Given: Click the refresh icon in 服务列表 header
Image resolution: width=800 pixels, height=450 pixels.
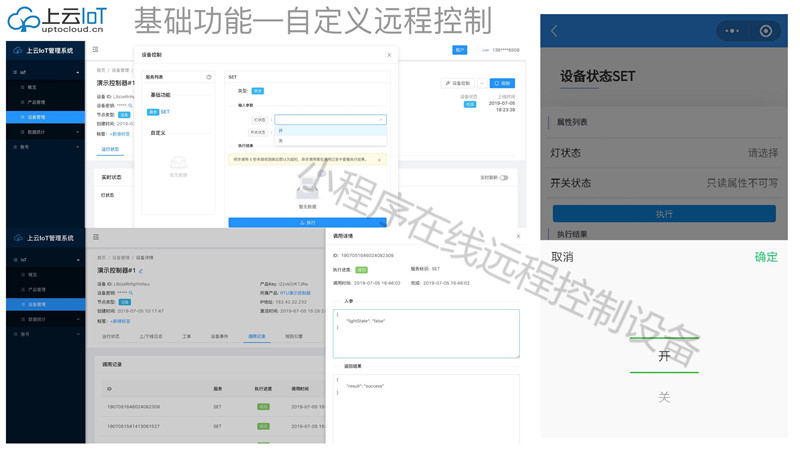Looking at the screenshot, I should click(209, 77).
